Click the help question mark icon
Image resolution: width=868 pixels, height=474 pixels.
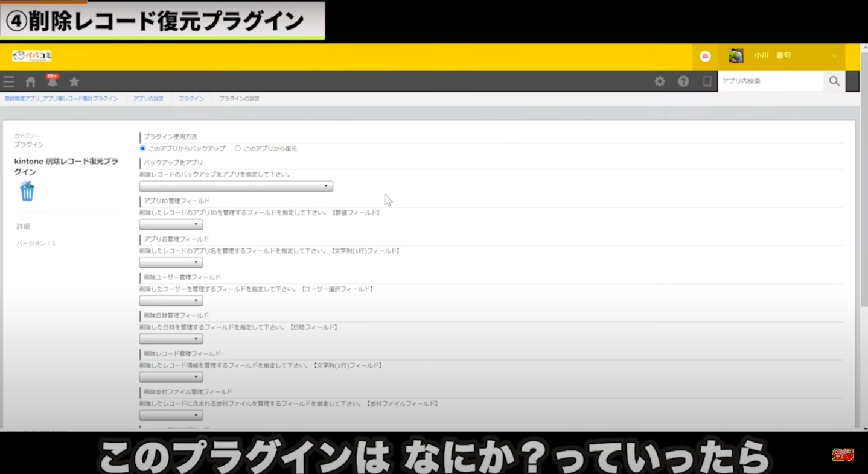point(683,81)
